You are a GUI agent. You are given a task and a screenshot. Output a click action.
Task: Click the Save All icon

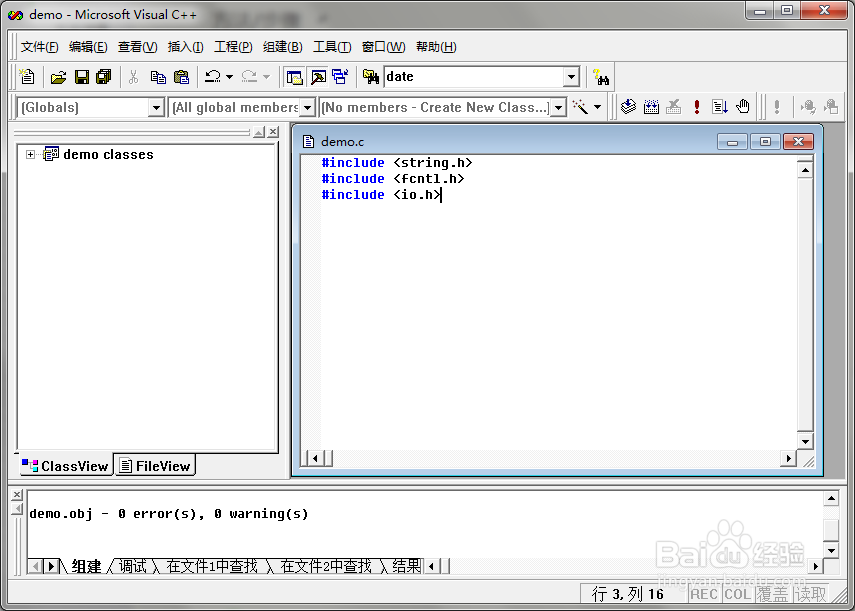(x=104, y=77)
